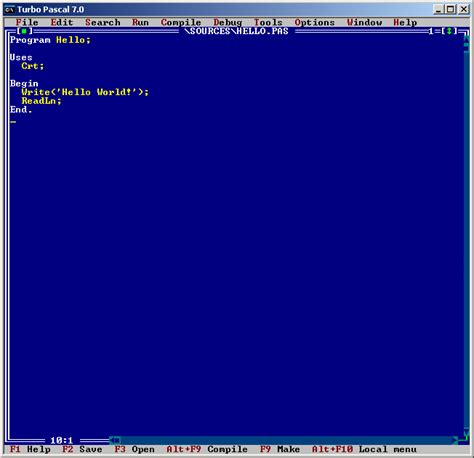Screen dimensions: 474x458
Task: Click the horizontal scrollbar left arrow
Action: click(x=111, y=441)
